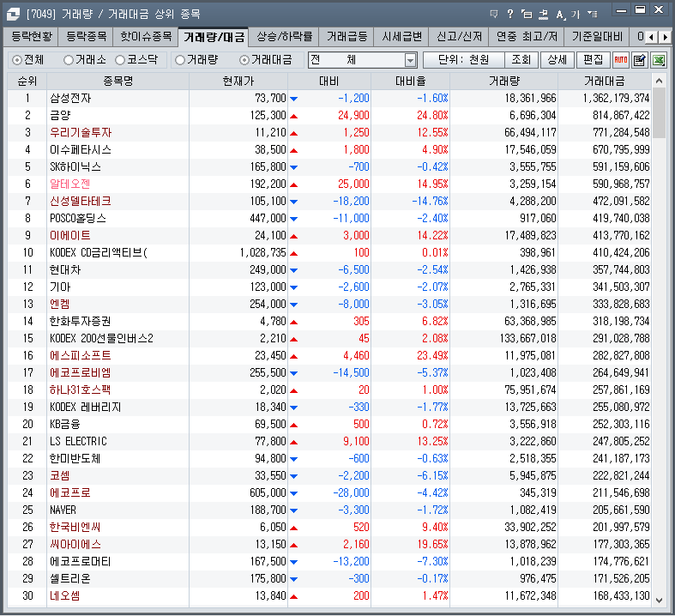Click the window logo icon beside [7049]
The width and height of the screenshot is (675, 616).
click(13, 15)
